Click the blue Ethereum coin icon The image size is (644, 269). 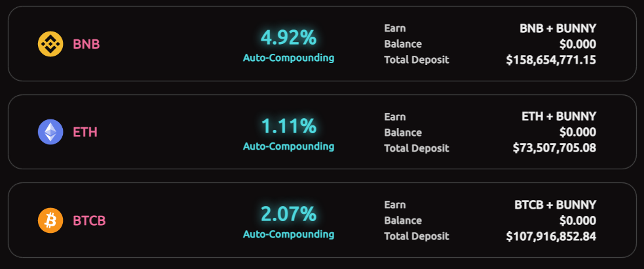click(x=50, y=132)
